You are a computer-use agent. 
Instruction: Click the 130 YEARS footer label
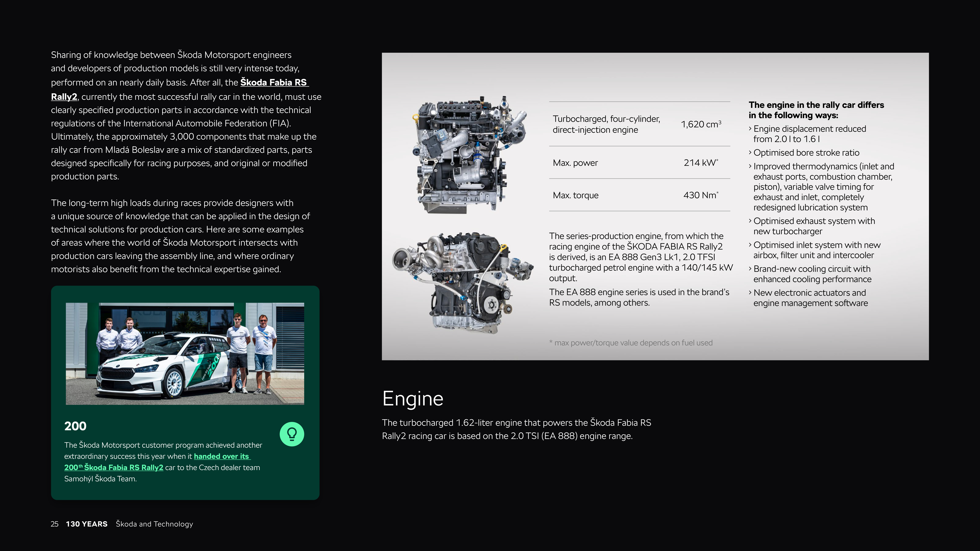(87, 524)
